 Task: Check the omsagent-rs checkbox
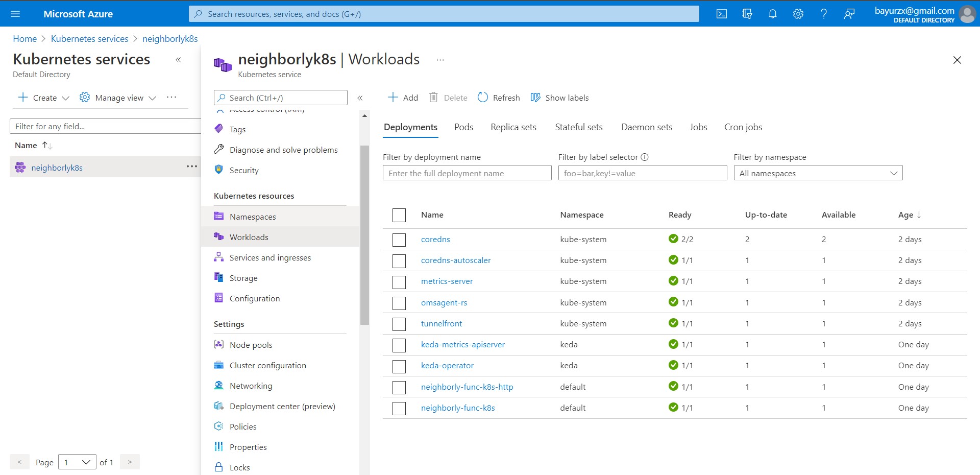[399, 303]
